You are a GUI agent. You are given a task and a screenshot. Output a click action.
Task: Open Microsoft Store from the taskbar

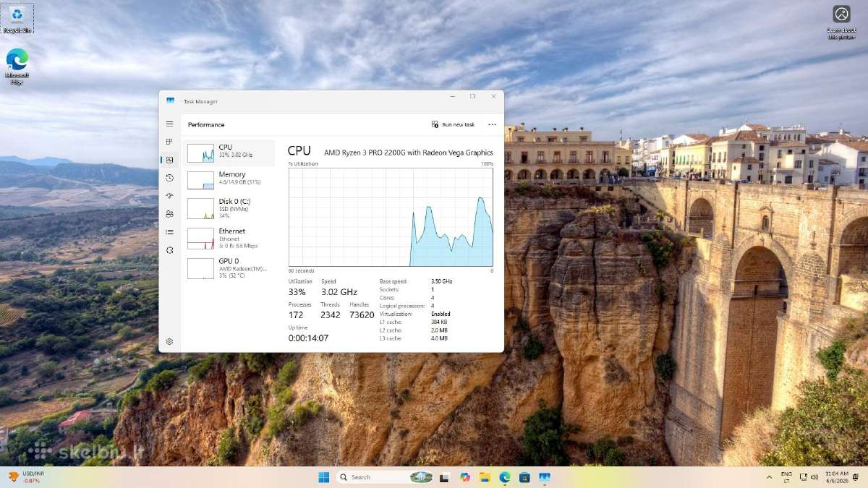pyautogui.click(x=524, y=477)
